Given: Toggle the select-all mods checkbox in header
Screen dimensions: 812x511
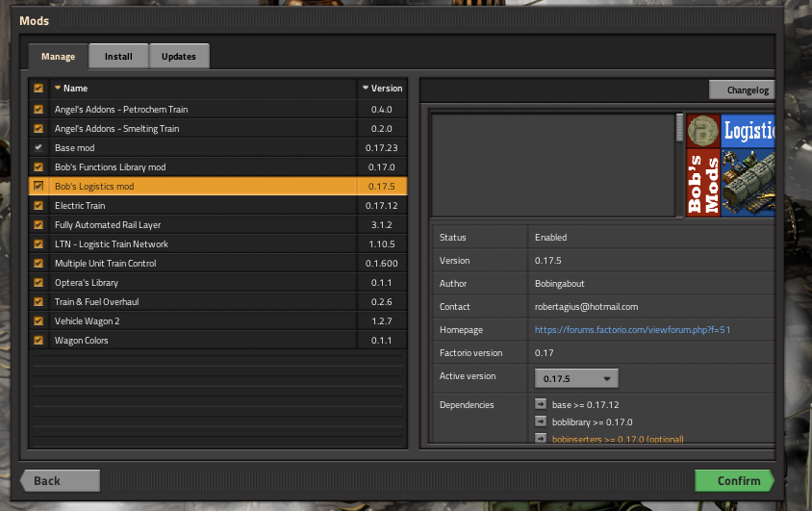Looking at the screenshot, I should point(38,88).
